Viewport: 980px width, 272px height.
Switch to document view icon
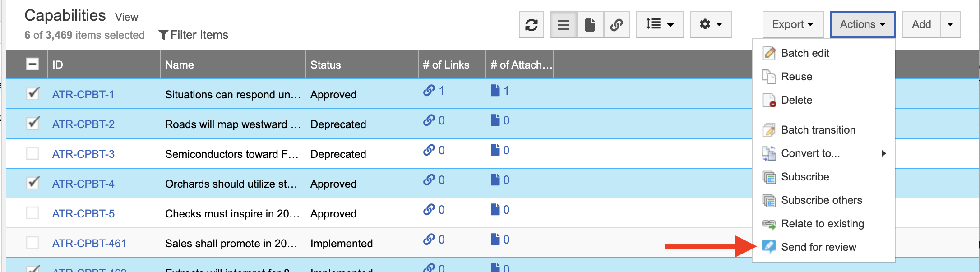(x=589, y=24)
